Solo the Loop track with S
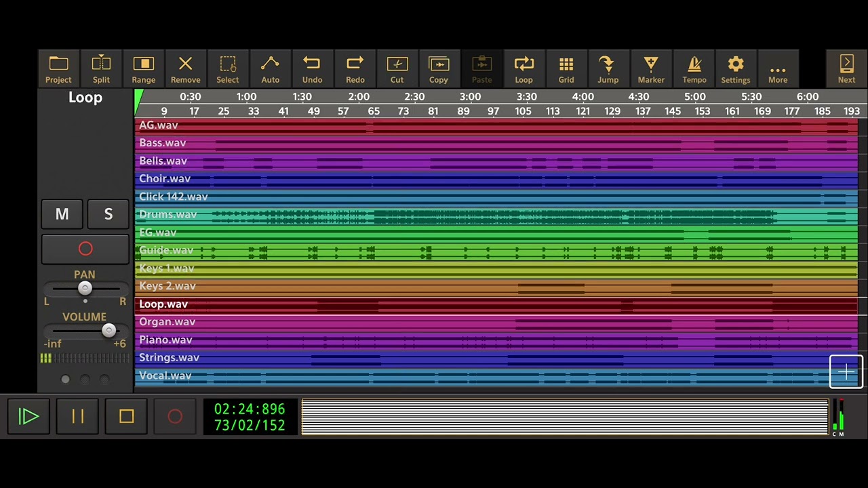Image resolution: width=868 pixels, height=488 pixels. (108, 214)
